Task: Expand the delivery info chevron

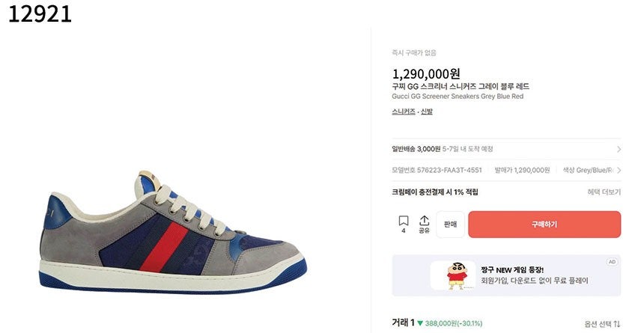Action: pyautogui.click(x=619, y=149)
